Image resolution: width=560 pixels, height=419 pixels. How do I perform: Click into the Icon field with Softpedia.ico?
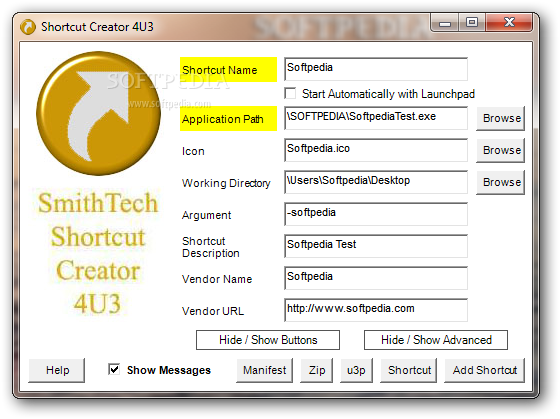(x=376, y=150)
